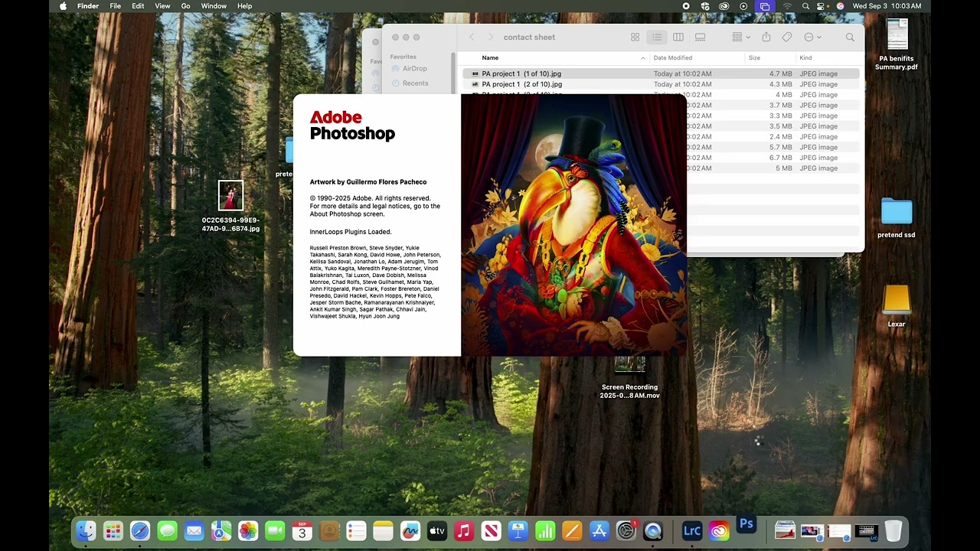Image resolution: width=980 pixels, height=551 pixels.
Task: Click the Search icon in Finder window
Action: click(x=850, y=37)
